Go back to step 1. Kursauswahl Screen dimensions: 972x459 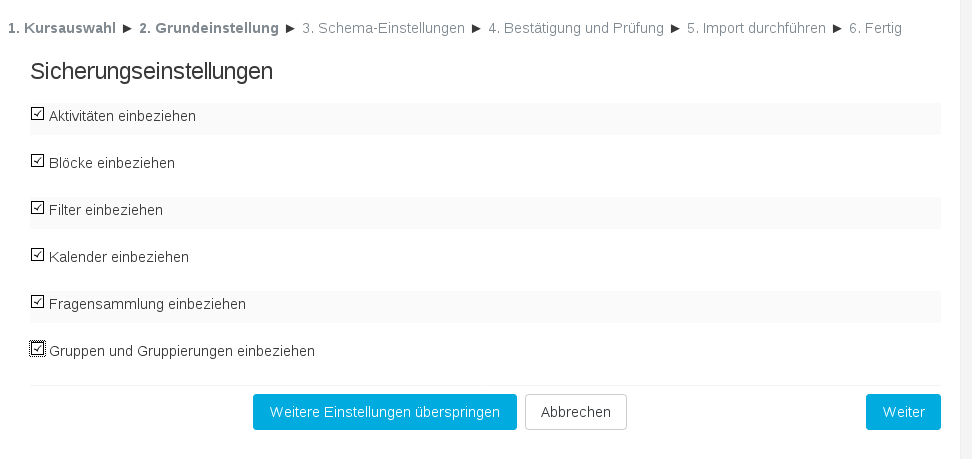[x=61, y=28]
